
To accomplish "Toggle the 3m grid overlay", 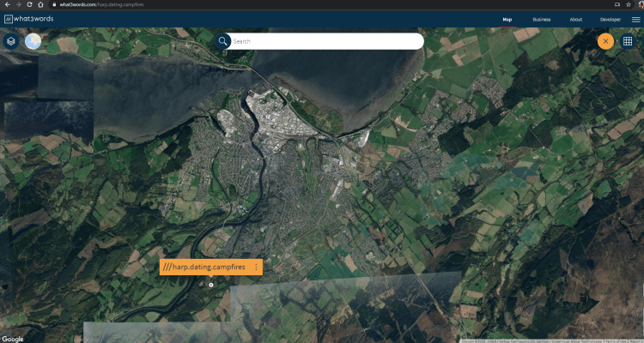I will pyautogui.click(x=628, y=41).
